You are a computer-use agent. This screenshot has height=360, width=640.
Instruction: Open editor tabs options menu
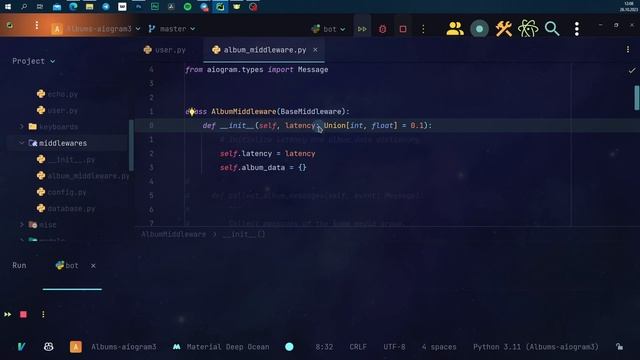click(x=627, y=49)
